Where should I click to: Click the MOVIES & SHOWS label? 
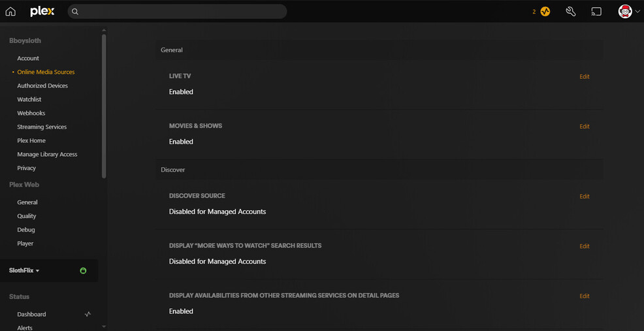[x=195, y=125]
